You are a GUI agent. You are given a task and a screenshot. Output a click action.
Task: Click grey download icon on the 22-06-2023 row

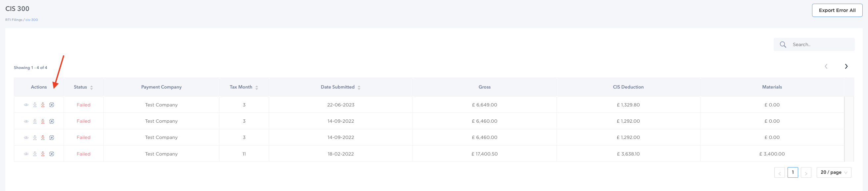35,105
